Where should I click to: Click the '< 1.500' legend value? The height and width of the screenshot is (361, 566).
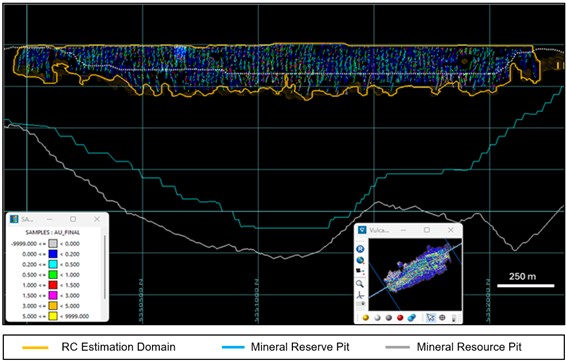pos(70,285)
